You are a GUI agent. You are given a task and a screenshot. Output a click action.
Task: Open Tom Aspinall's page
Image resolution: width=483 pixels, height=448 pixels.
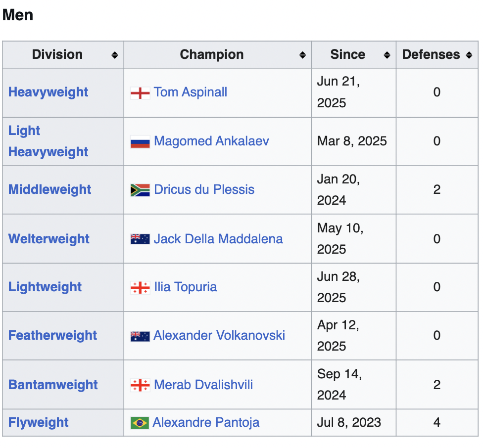tap(191, 92)
